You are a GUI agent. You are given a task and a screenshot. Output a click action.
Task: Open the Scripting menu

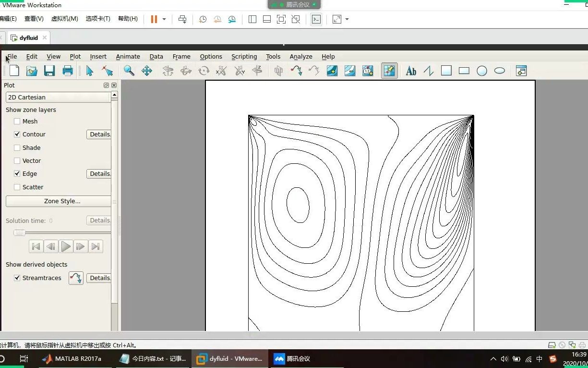click(x=244, y=57)
